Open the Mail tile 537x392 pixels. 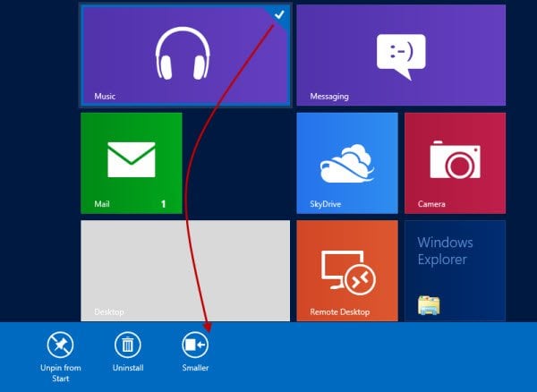click(132, 163)
